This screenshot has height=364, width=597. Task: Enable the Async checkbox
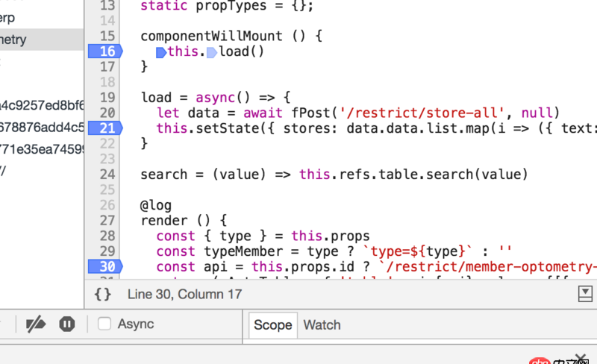[x=104, y=324]
